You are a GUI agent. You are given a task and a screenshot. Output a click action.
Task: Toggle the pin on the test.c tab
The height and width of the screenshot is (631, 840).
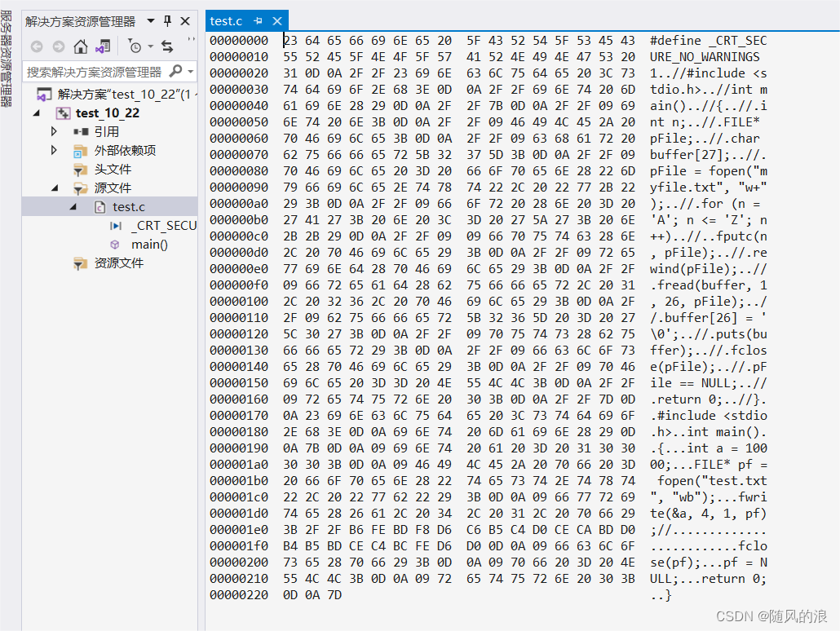[259, 21]
